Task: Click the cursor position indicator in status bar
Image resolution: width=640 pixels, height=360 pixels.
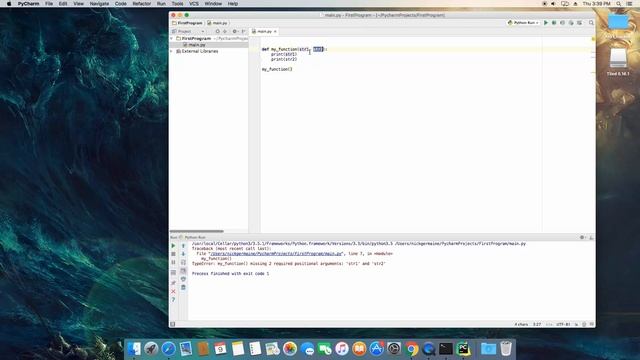Action: pos(537,324)
